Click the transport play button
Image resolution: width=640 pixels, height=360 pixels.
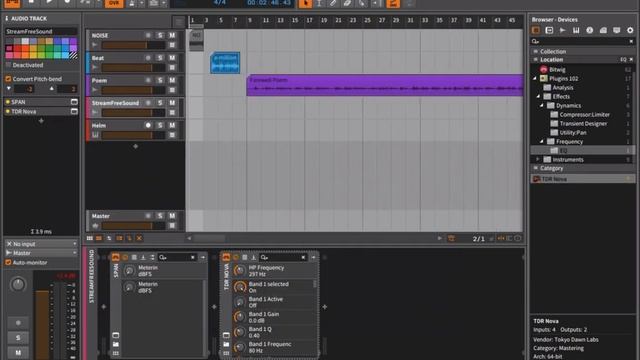point(49,2)
